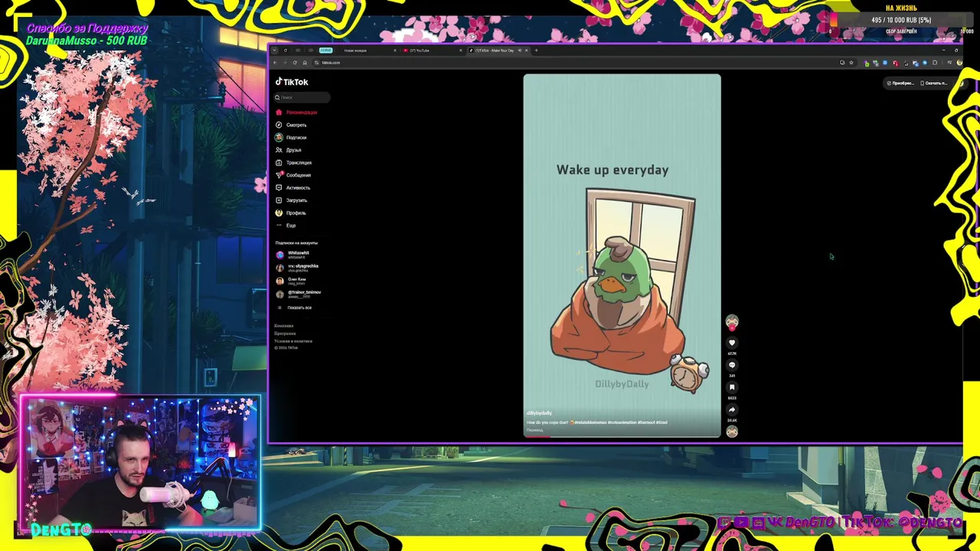Mute the TikTok tab via speaker icon
The image size is (980, 551).
(520, 51)
